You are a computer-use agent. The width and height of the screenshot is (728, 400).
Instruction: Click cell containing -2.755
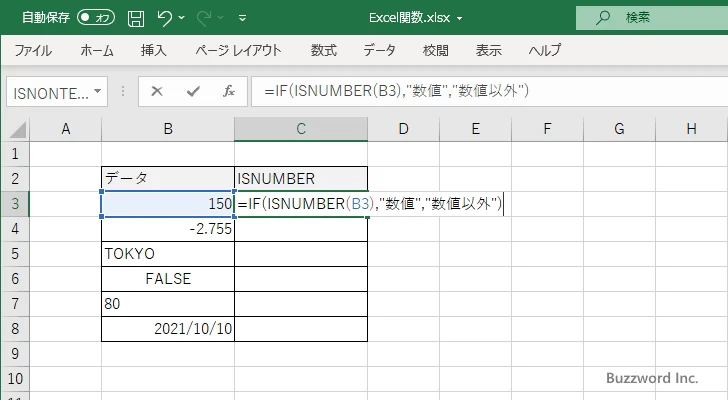[168, 229]
